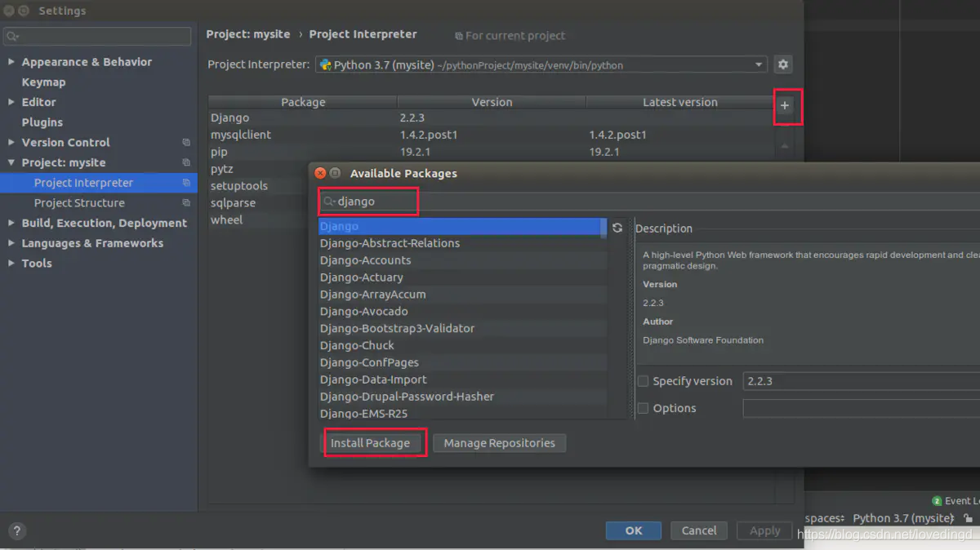Click the OK button

point(634,530)
